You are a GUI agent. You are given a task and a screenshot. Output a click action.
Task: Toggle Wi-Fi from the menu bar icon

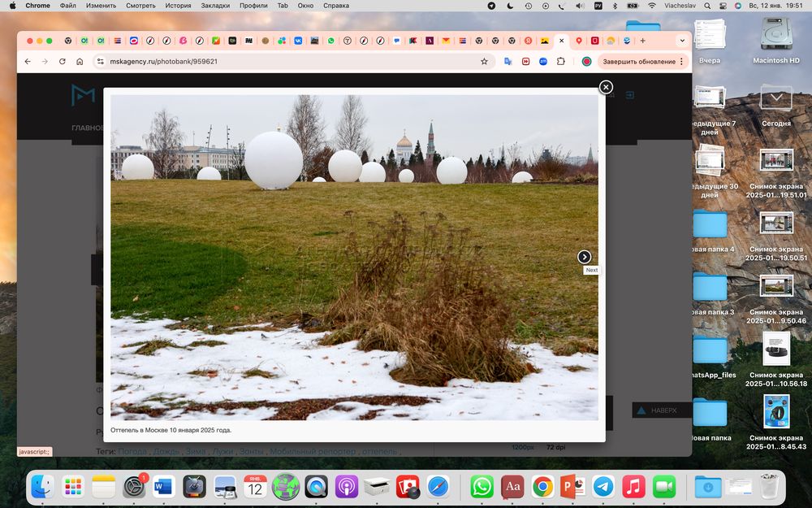[x=651, y=6]
